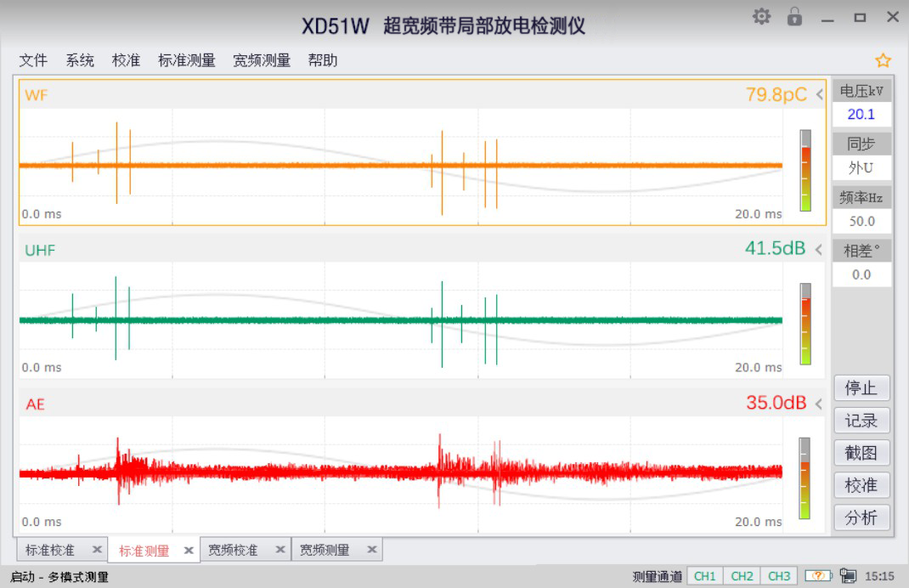Expand the AE panel chevron arrow
The height and width of the screenshot is (588, 909).
tap(820, 404)
